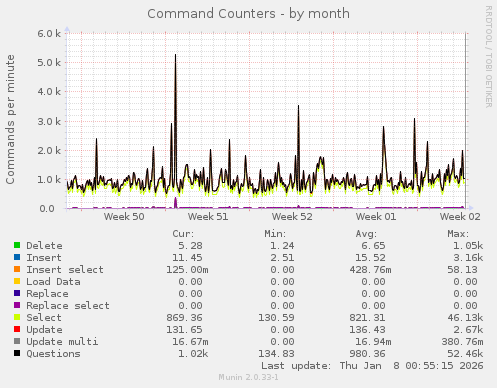Click the orange Insert select legend swatch

[x=17, y=269]
